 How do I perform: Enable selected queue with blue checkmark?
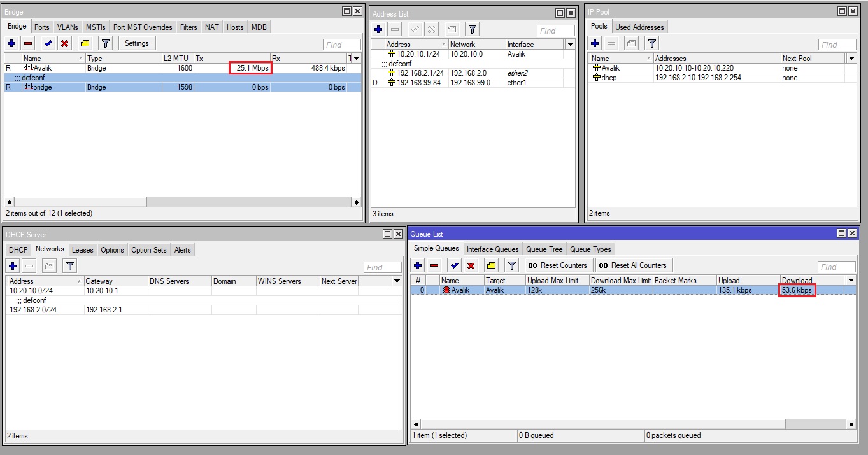click(x=454, y=265)
